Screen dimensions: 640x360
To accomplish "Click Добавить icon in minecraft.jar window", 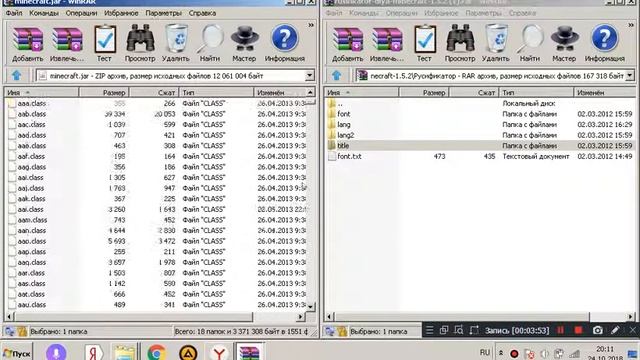I will coord(27,43).
